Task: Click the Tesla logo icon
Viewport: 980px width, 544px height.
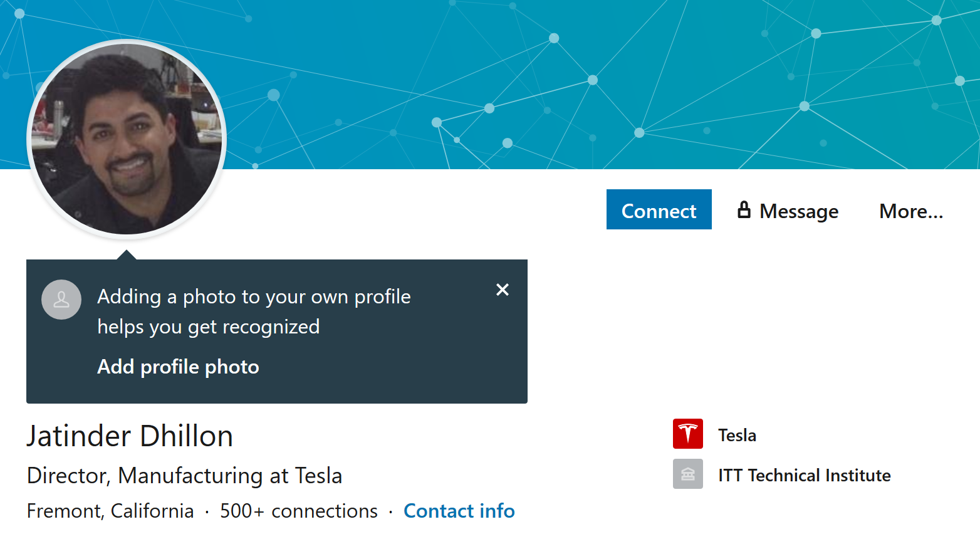Action: tap(687, 434)
